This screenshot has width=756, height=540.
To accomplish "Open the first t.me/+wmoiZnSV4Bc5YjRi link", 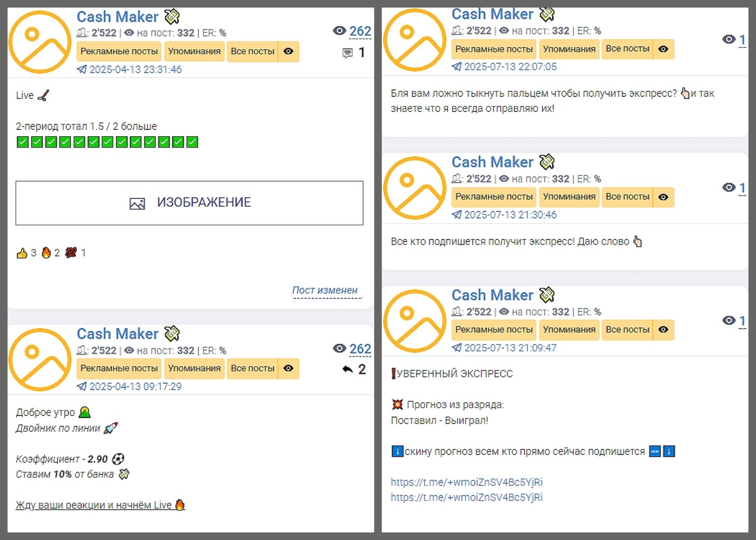I will (467, 482).
